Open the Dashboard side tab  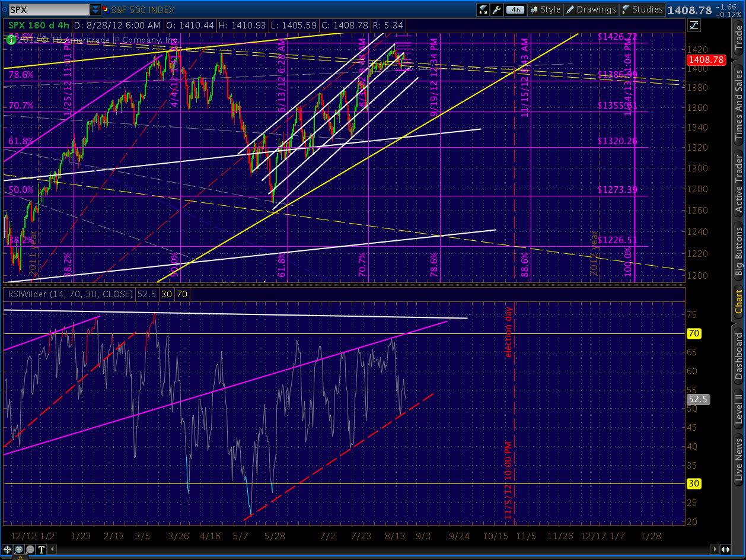pos(739,356)
